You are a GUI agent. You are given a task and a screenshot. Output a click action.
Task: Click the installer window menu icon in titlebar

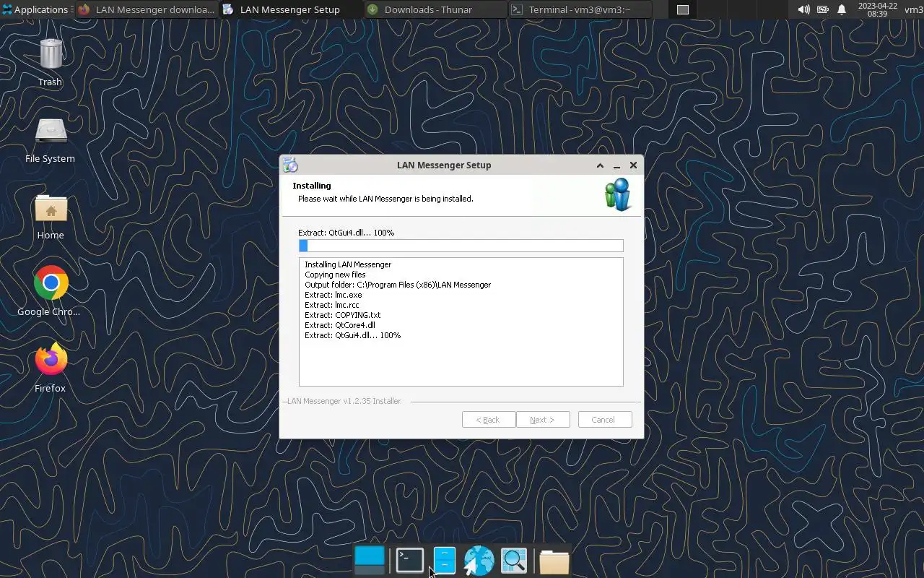tap(290, 165)
